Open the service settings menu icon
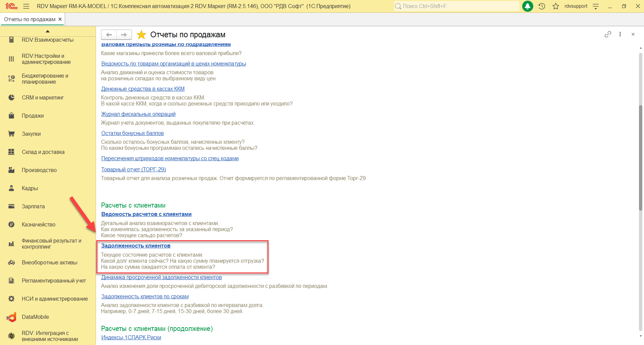Viewport: 644px width, 345px height. (x=596, y=6)
